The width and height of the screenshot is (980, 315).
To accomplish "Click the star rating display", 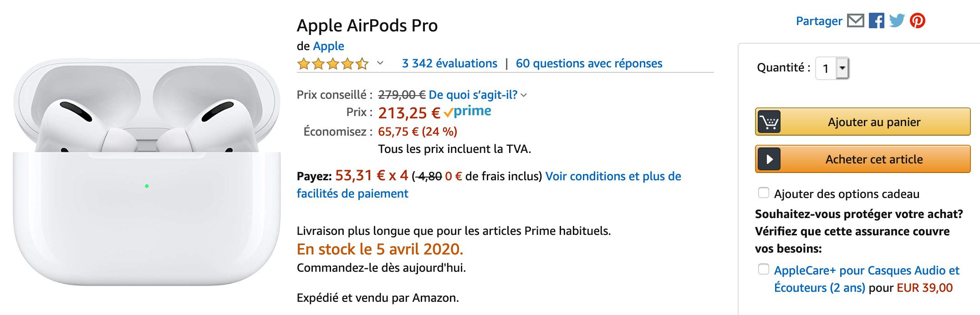I will (x=333, y=64).
